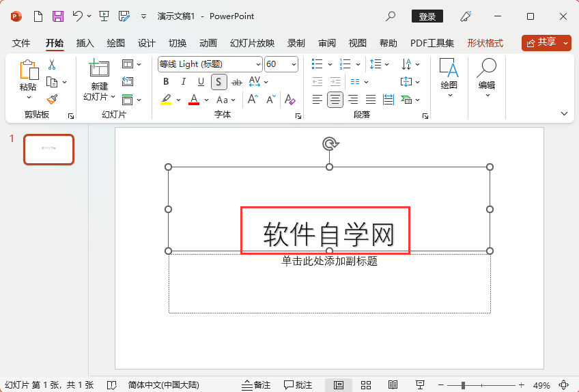Open the Drawing group tools

pos(449,78)
